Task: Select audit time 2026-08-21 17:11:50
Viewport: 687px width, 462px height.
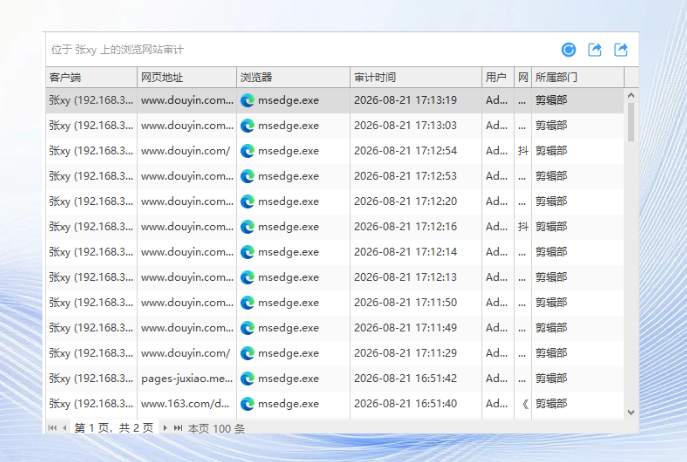Action: (x=405, y=302)
